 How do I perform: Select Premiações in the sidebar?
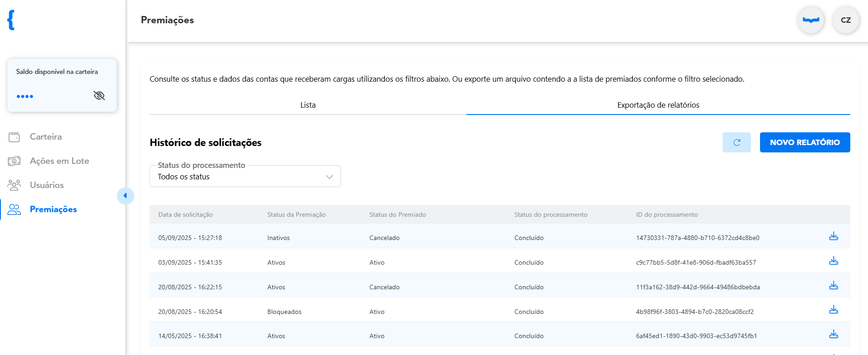point(53,209)
